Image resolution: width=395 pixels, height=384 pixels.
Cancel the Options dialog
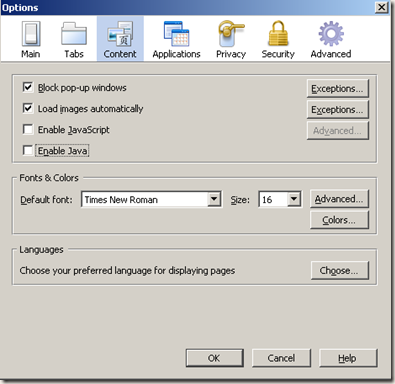pos(281,358)
